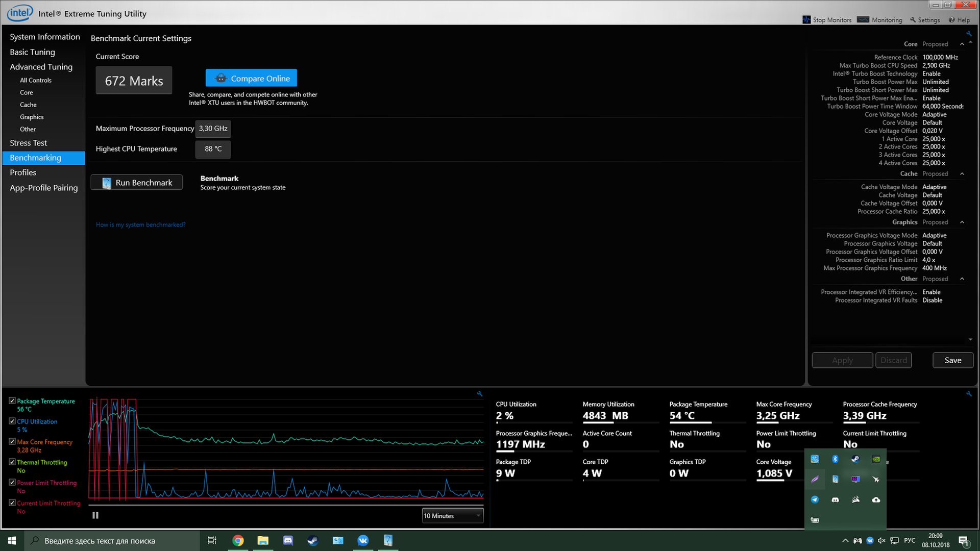The width and height of the screenshot is (980, 551).
Task: Open NVIDIA tray icon
Action: coord(876,459)
